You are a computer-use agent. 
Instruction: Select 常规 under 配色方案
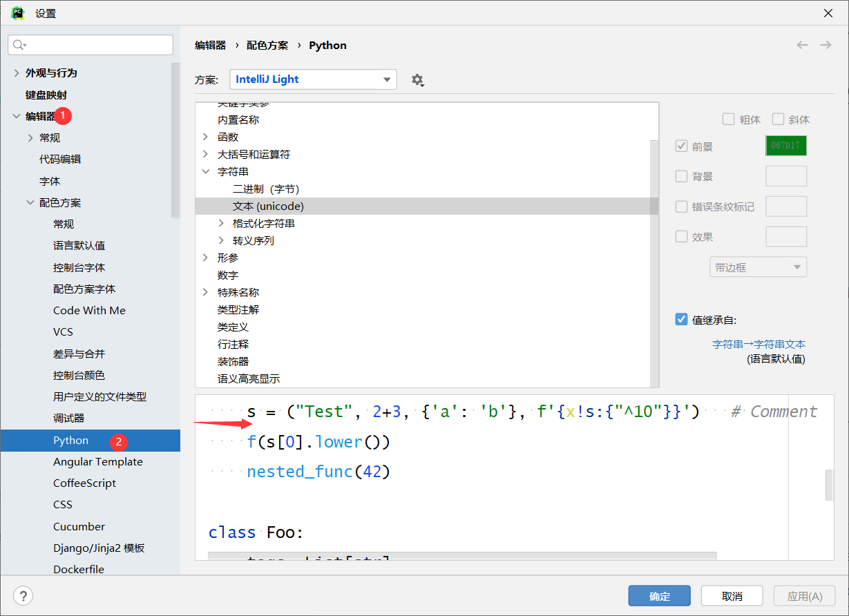[x=64, y=224]
